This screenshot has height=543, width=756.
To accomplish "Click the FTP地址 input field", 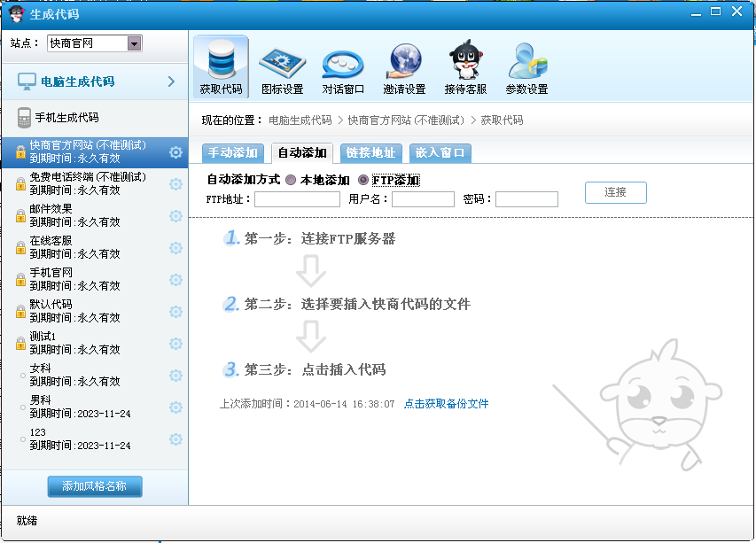I will (297, 200).
